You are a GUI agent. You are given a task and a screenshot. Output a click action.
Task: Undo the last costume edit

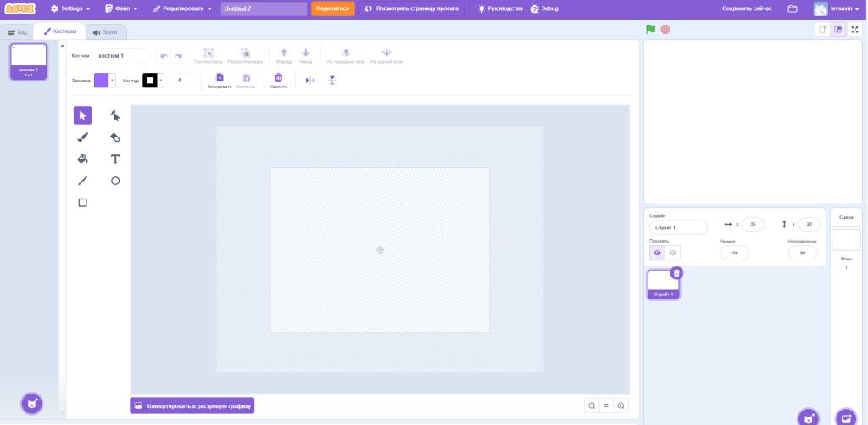[x=164, y=56]
